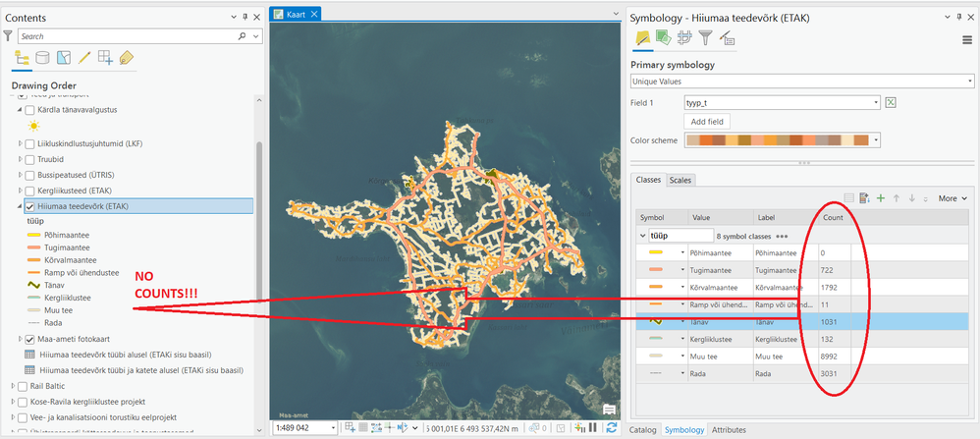Click the green plus add value icon
Image resolution: width=980 pixels, height=439 pixels.
(x=881, y=198)
